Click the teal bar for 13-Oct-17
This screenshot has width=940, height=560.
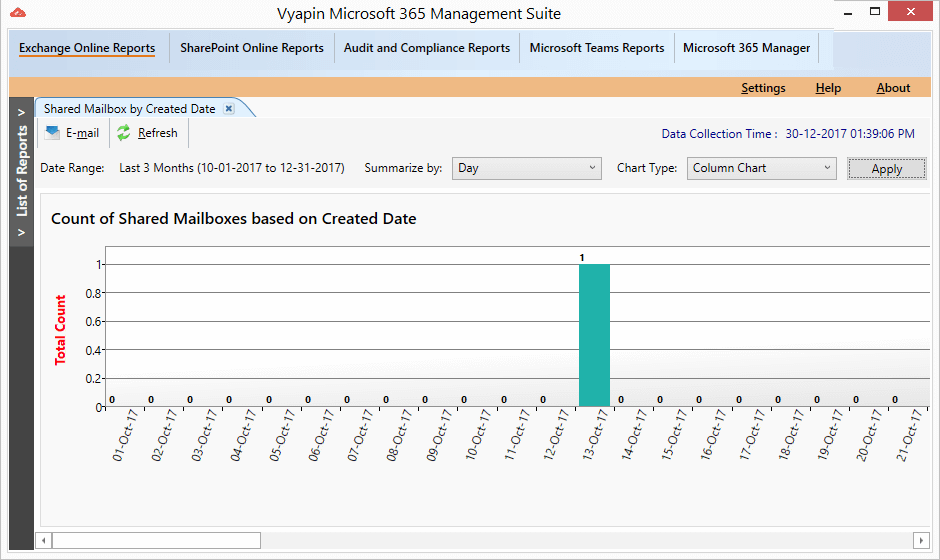click(x=594, y=335)
